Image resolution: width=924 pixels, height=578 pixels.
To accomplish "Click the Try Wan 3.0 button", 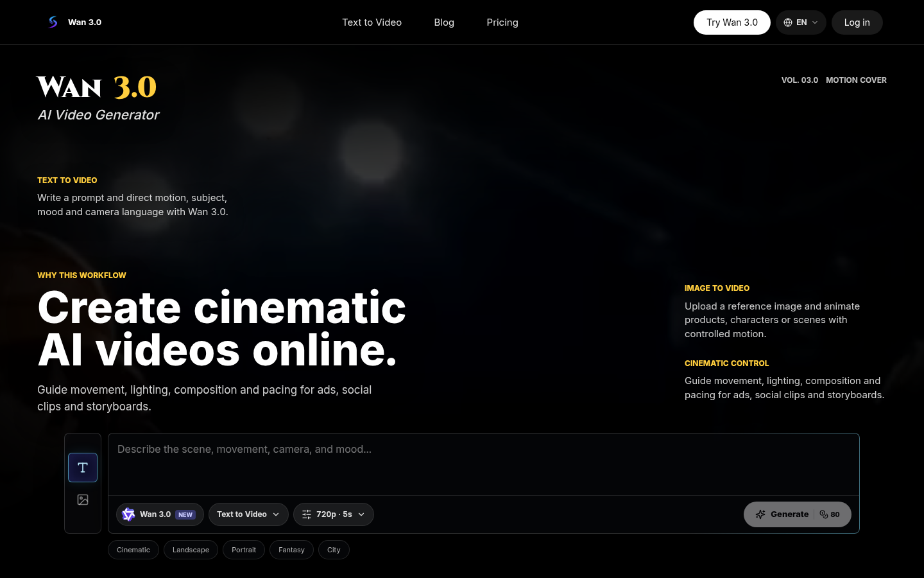I will [732, 22].
